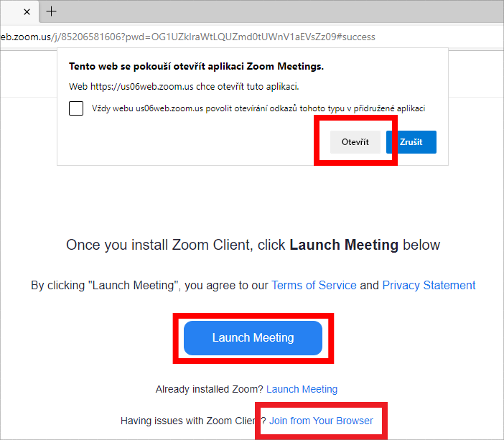Image resolution: width=504 pixels, height=440 pixels.
Task: Click the 'Tento web se pokouší' dialog title
Action: click(x=196, y=66)
